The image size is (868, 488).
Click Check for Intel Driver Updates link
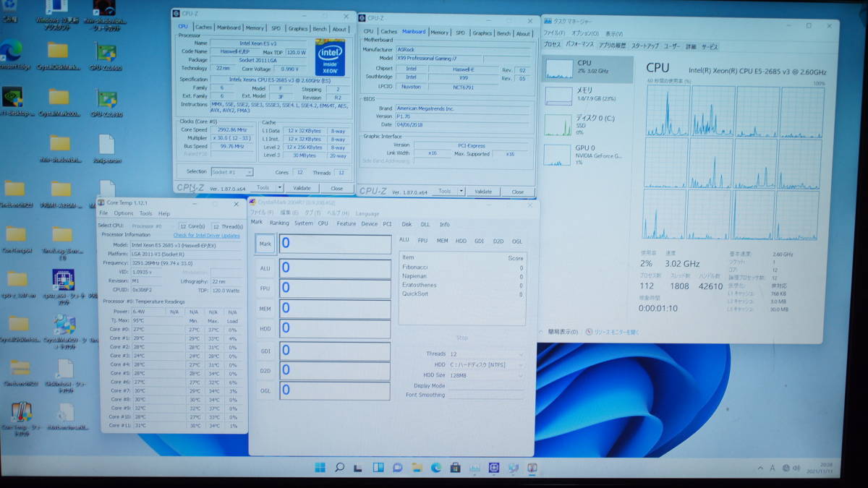[x=206, y=235]
